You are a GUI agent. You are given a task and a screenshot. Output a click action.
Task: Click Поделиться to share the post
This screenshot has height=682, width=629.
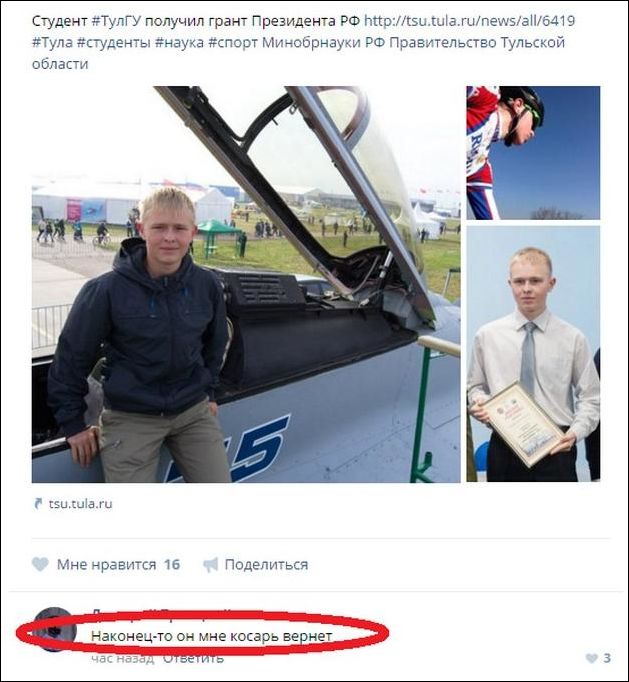266,565
